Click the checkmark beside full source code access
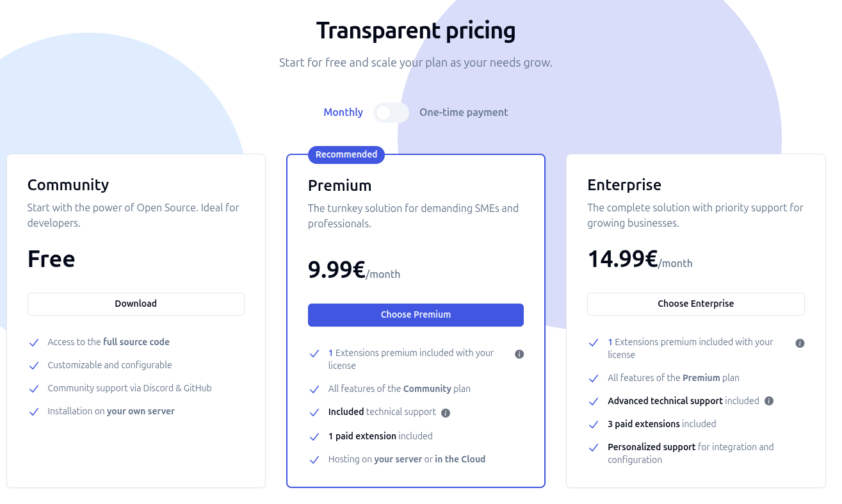This screenshot has width=842, height=504. (34, 343)
